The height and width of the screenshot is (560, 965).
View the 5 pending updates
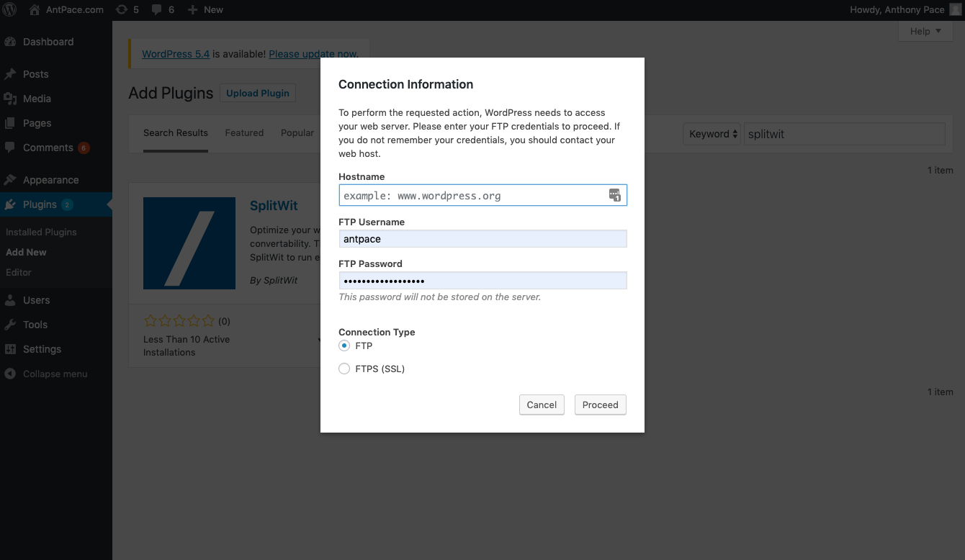(127, 10)
